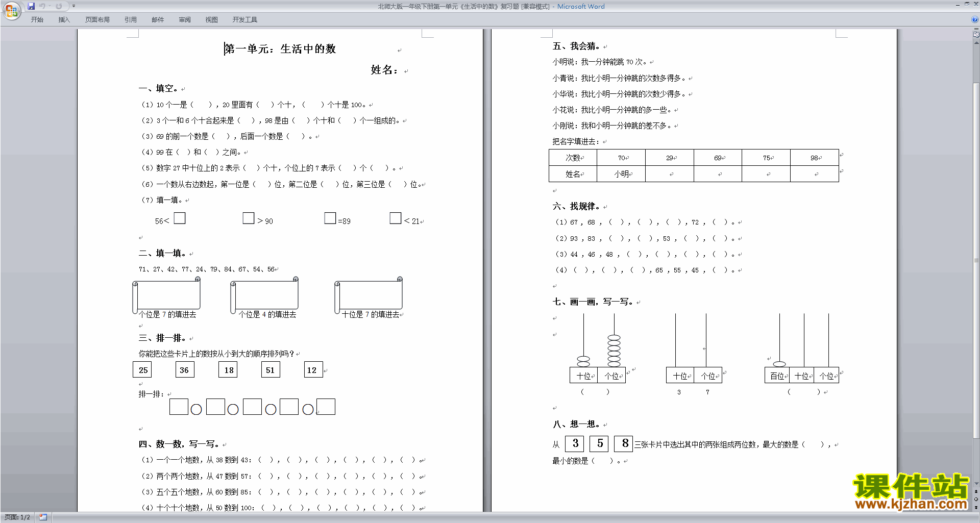Click the card showing number 5
Screen dimensions: 980x523
coord(599,443)
